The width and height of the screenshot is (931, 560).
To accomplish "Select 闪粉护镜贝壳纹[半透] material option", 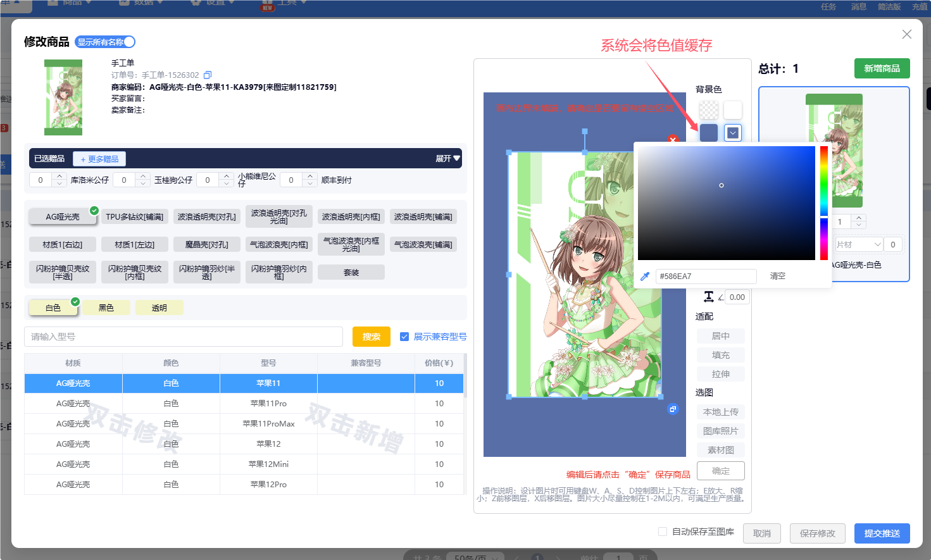I will [63, 273].
